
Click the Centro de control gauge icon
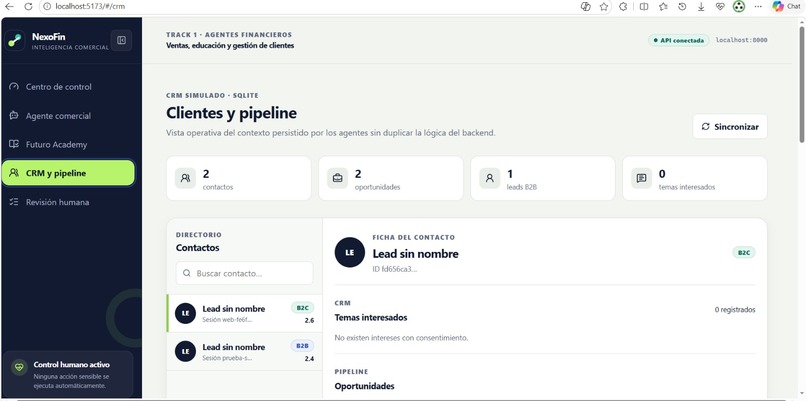(14, 87)
